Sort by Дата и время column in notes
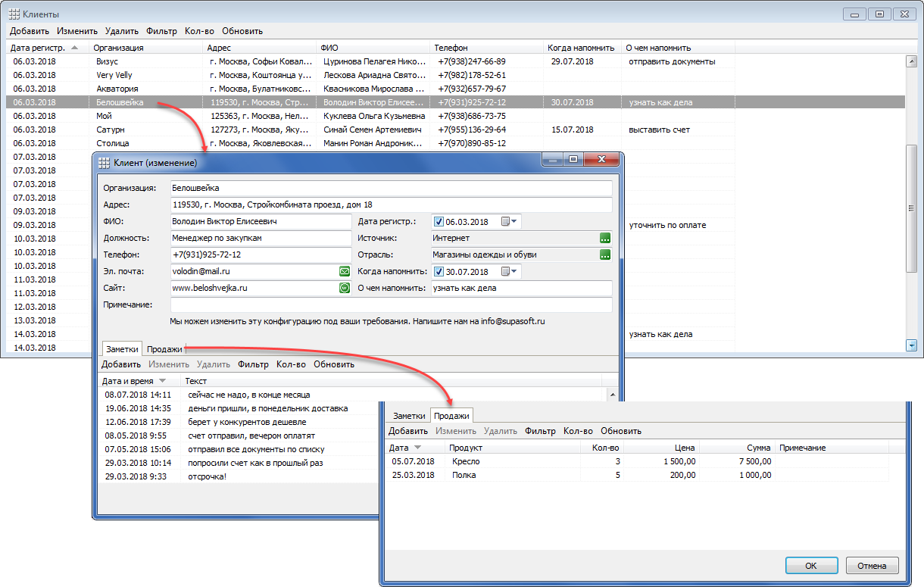924x587 pixels. [128, 381]
